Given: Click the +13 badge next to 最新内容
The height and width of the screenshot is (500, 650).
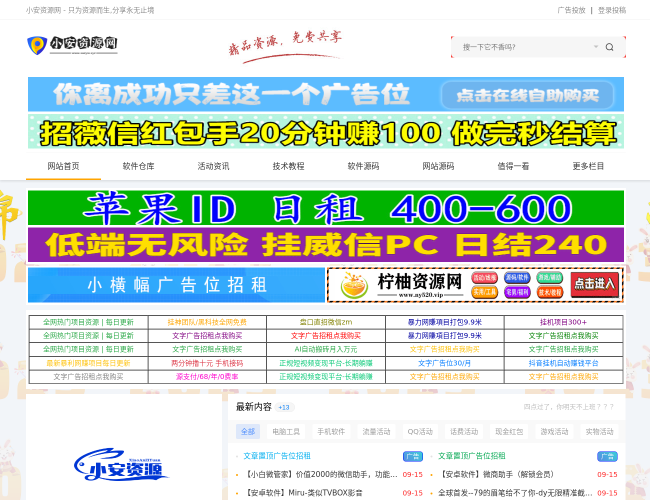Looking at the screenshot, I should pos(284,408).
